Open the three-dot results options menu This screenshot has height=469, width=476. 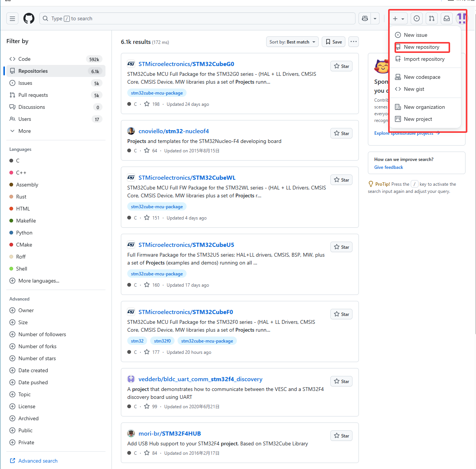[x=353, y=42]
